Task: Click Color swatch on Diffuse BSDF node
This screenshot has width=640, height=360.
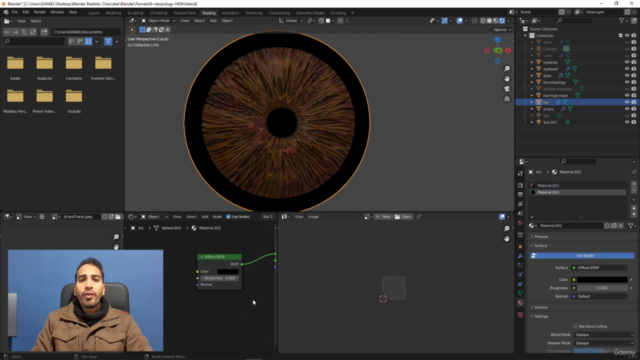Action: (228, 271)
